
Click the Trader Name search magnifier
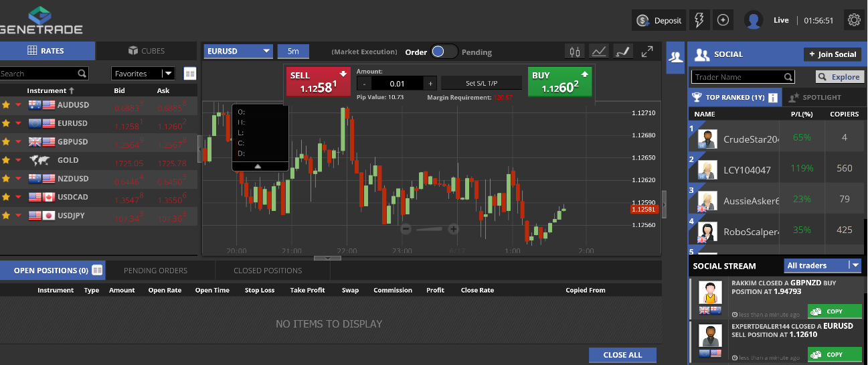pyautogui.click(x=788, y=77)
